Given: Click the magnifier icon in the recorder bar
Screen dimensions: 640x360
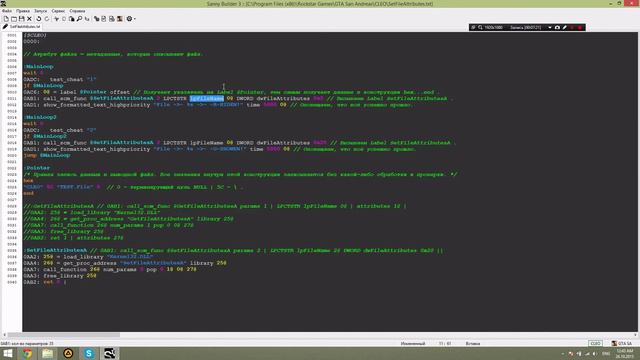Looking at the screenshot, I should pyautogui.click(x=480, y=27).
